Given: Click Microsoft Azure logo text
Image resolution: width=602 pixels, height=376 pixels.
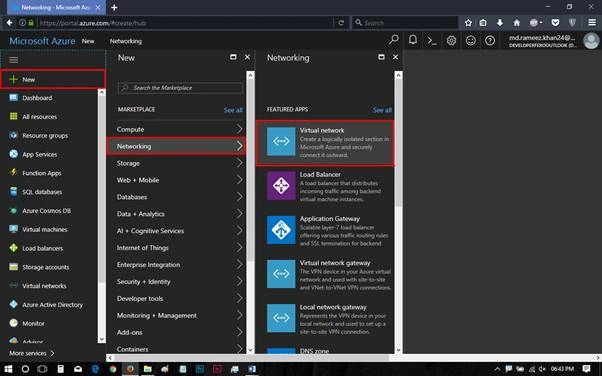Looking at the screenshot, I should 42,41.
